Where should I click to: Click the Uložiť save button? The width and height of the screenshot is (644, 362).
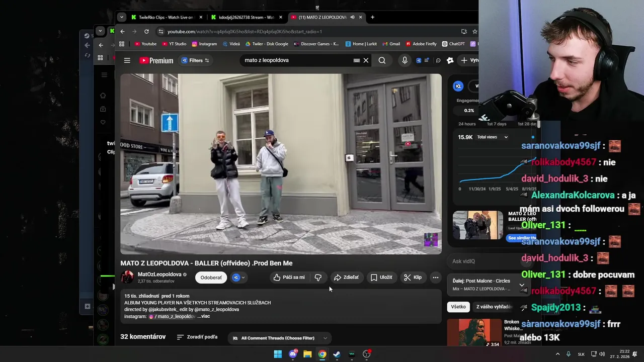tap(381, 278)
